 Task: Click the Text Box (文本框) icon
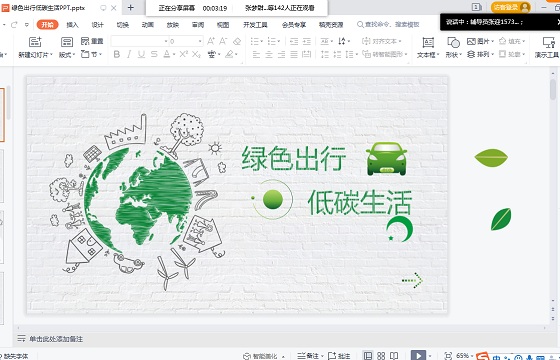click(x=428, y=42)
